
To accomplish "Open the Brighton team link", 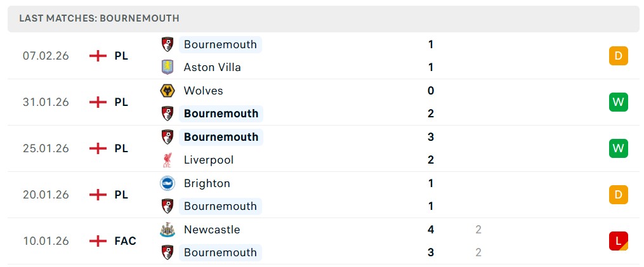I will tap(207, 183).
